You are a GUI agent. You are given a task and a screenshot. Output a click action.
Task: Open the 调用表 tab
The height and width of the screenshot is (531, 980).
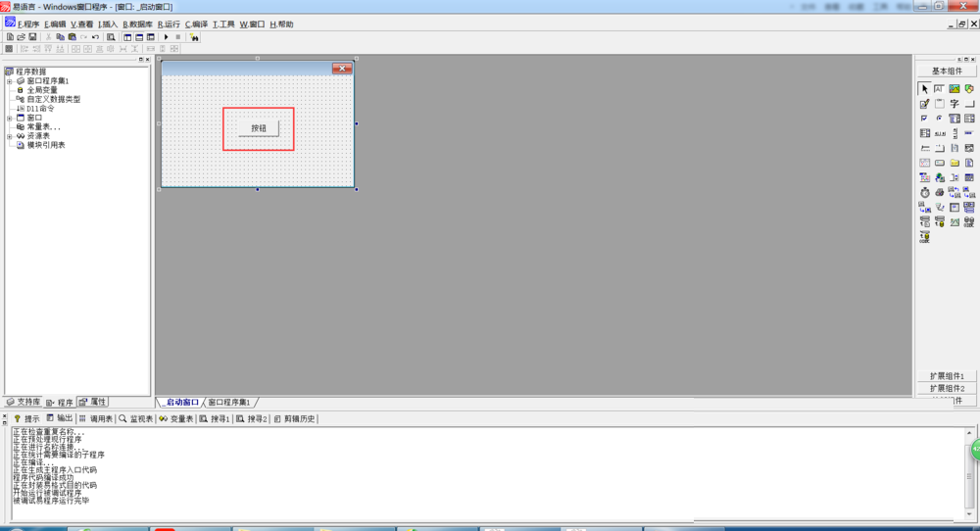[x=96, y=418]
